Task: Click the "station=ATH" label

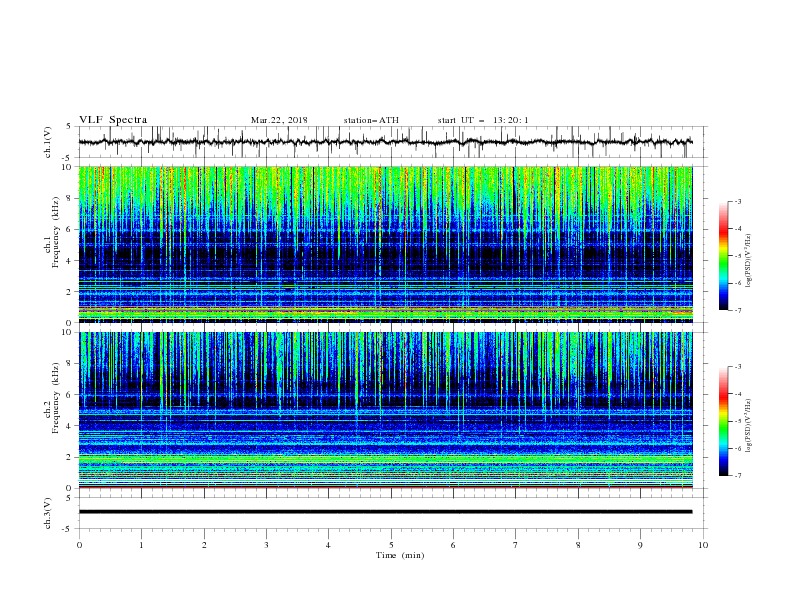Action: coord(371,120)
